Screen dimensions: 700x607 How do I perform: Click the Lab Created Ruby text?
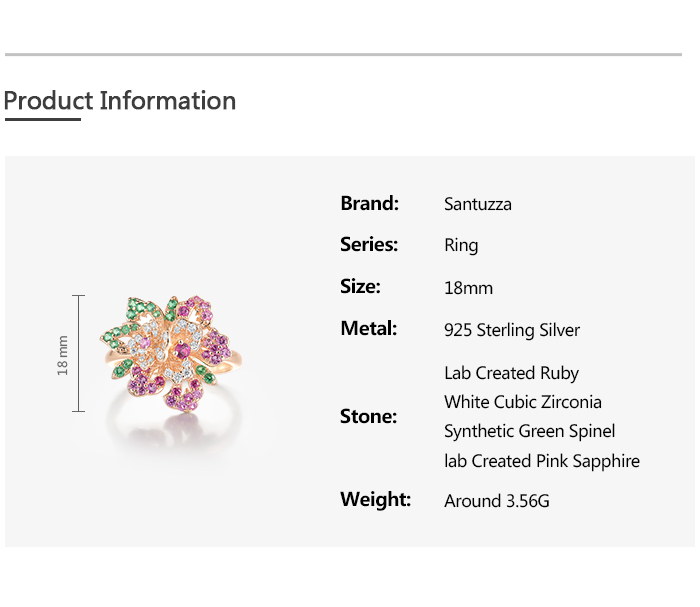[511, 373]
